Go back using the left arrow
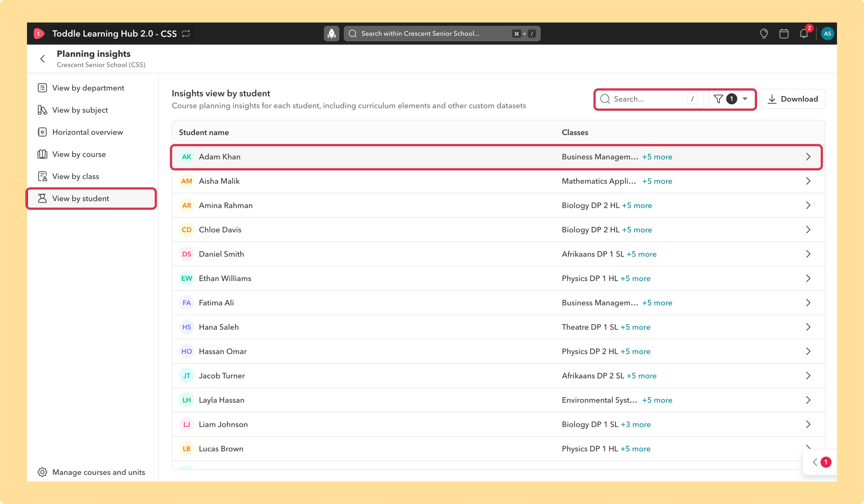Viewport: 864px width, 504px height. [x=42, y=59]
